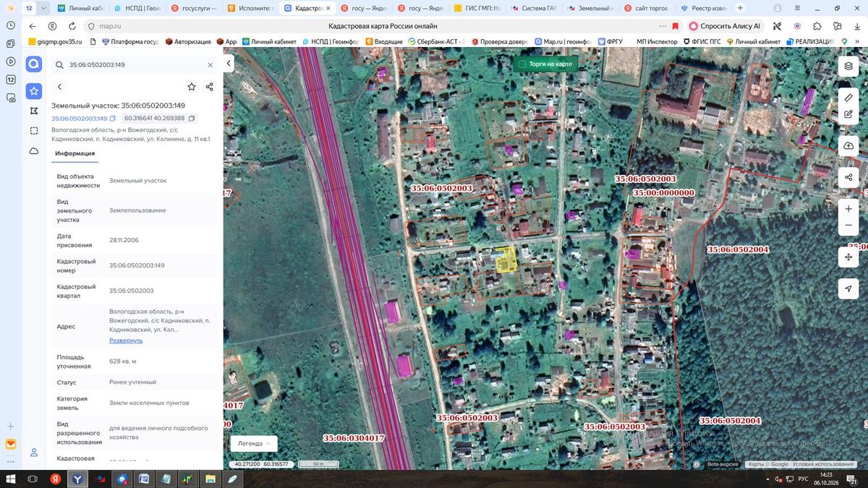Copy cadastral number 35:06:0502003:149
Image resolution: width=868 pixels, height=488 pixels.
112,119
